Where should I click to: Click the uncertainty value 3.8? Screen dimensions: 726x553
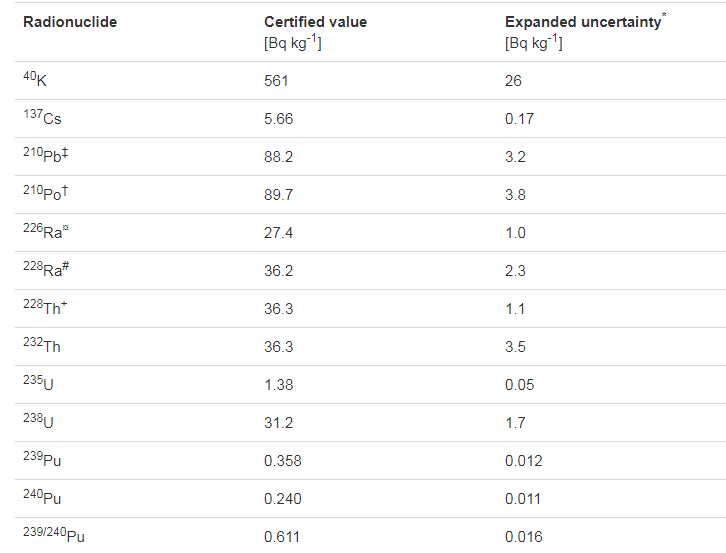pyautogui.click(x=516, y=195)
